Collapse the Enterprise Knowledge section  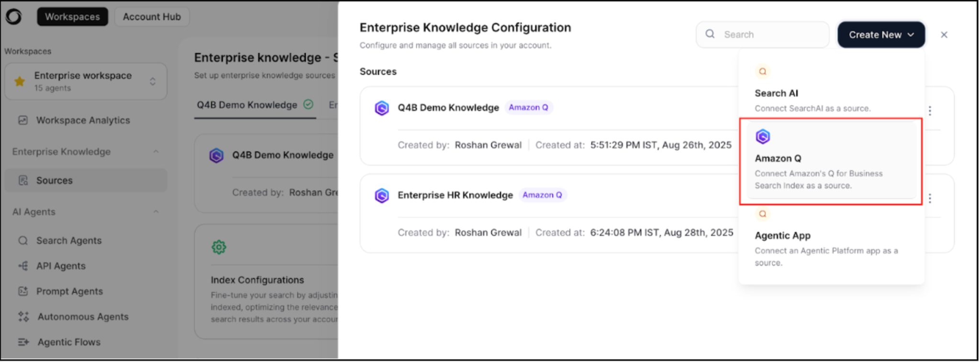[x=156, y=152]
